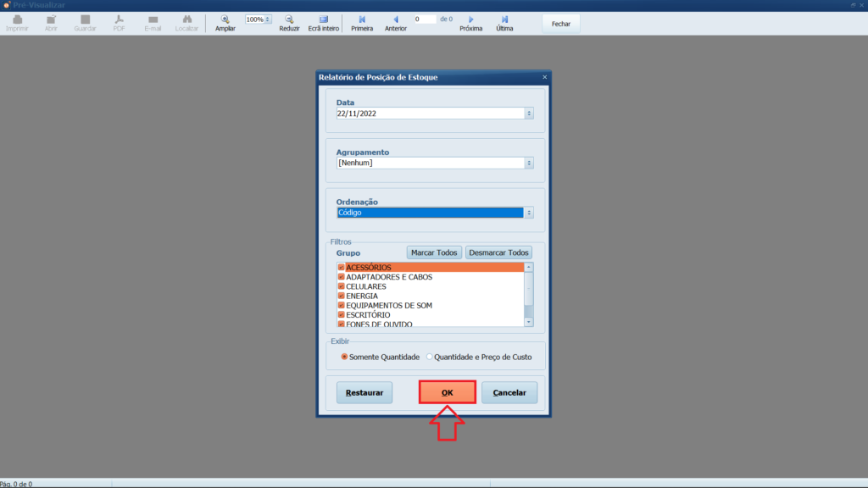Image resolution: width=868 pixels, height=488 pixels.
Task: Click the Desmarcar Todos button
Action: click(x=498, y=252)
